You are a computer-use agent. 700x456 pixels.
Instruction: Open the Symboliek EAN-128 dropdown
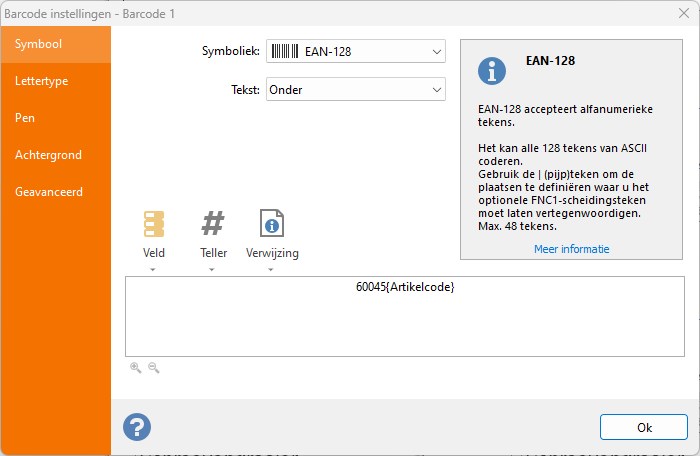(356, 51)
